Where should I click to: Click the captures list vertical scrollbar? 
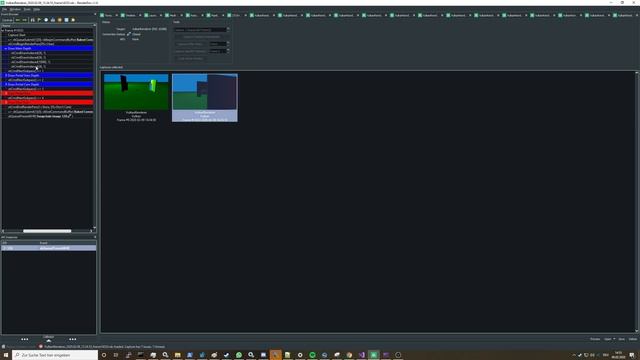(x=637, y=202)
